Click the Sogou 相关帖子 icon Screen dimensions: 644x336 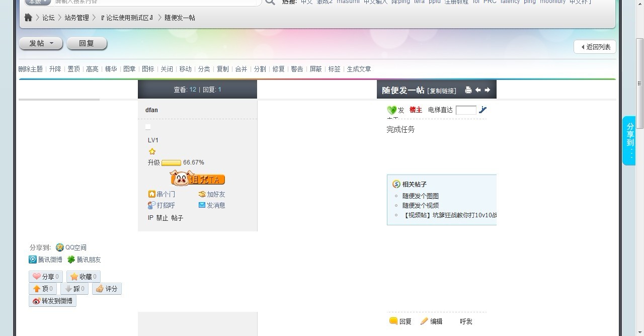click(x=396, y=184)
